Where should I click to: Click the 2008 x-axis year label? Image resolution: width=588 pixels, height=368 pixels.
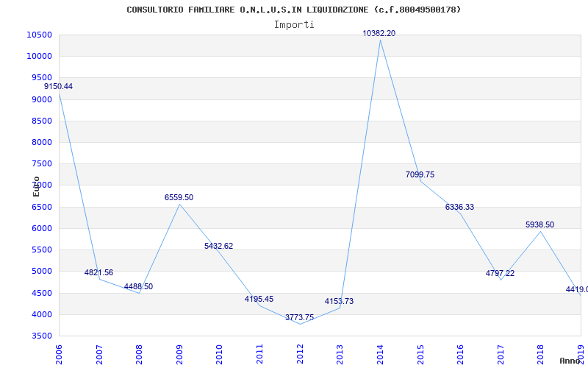click(x=139, y=354)
